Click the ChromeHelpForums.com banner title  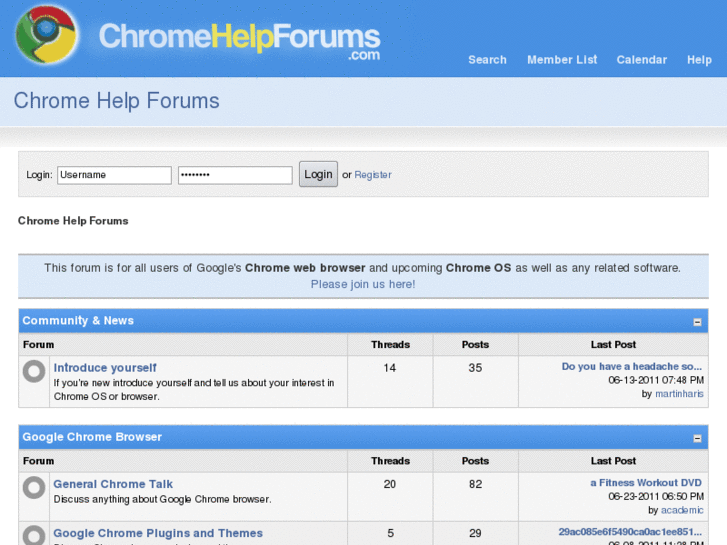pyautogui.click(x=240, y=42)
